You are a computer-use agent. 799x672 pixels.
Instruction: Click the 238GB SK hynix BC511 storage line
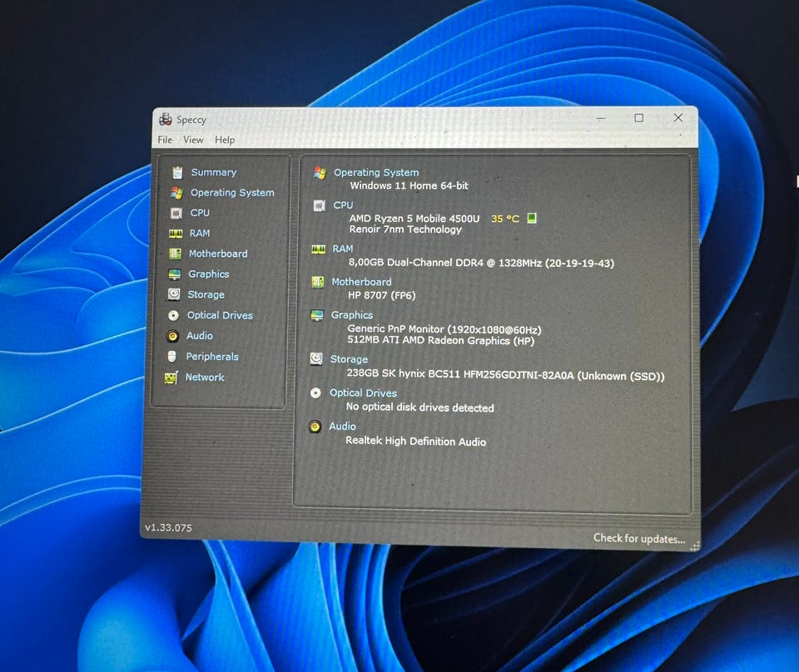505,375
